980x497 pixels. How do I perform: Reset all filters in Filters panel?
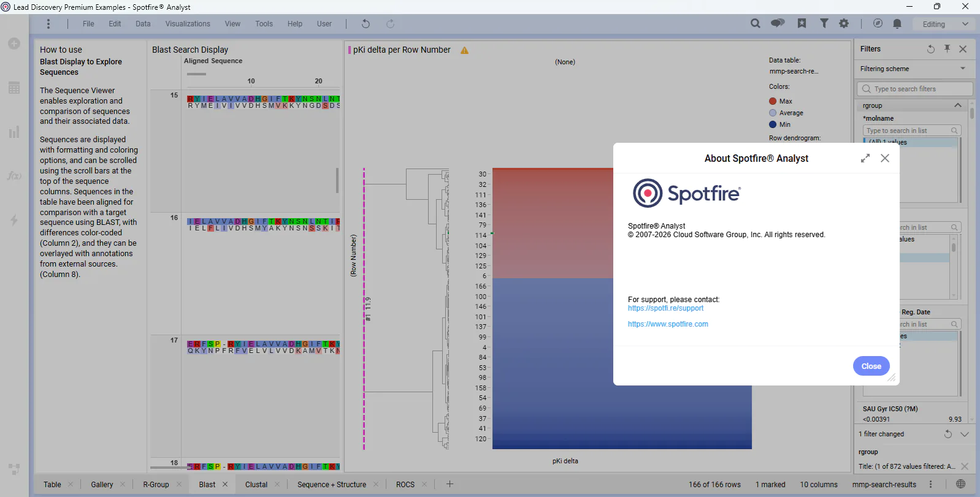tap(931, 49)
